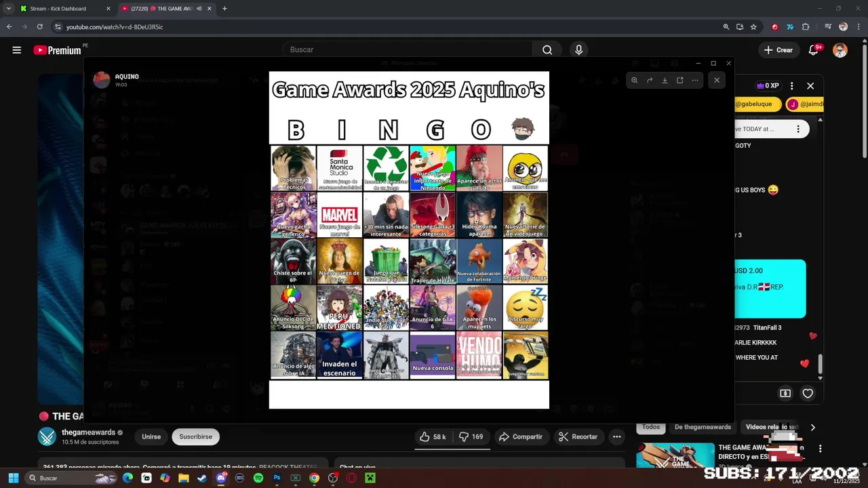Open Minecraft creeper icon in taskbar
868x488 pixels.
pyautogui.click(x=370, y=478)
